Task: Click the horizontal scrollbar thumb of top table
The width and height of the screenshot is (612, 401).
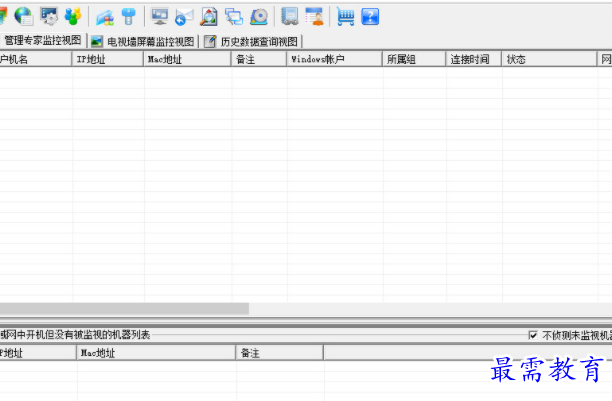Action: (124, 308)
